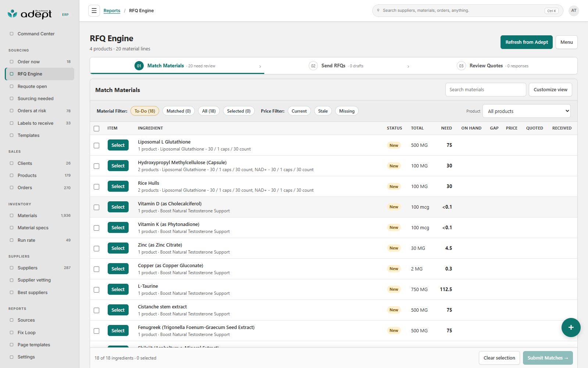Open Fix Loop report

tap(40, 333)
